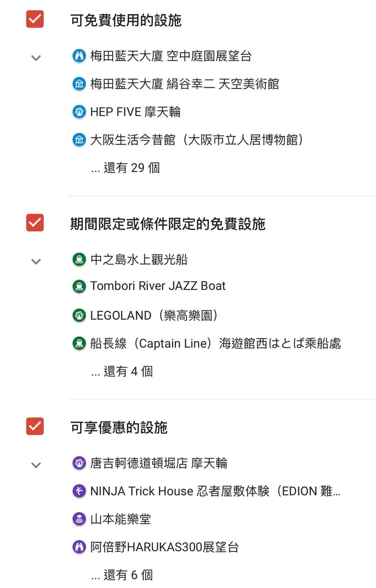Click the "還有 6 個" link

[x=122, y=575]
